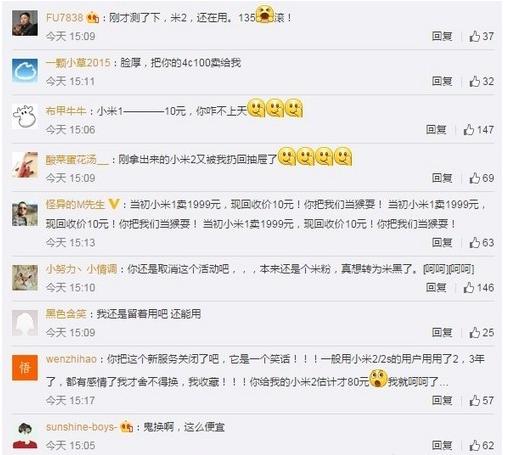The image size is (506, 455).
Task: Open 布甲牛牛's rabbit avatar
Action: pyautogui.click(x=25, y=116)
